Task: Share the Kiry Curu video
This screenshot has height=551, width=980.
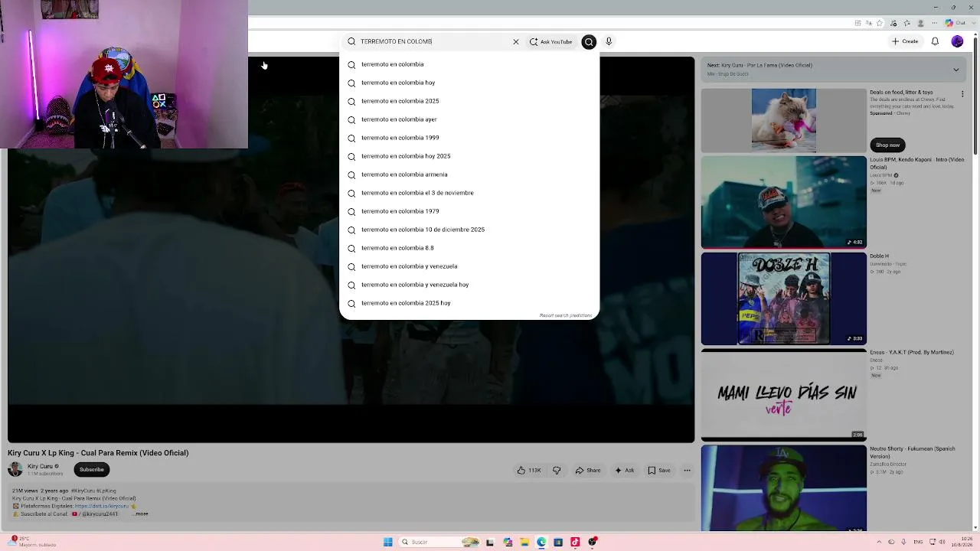Action: point(588,471)
